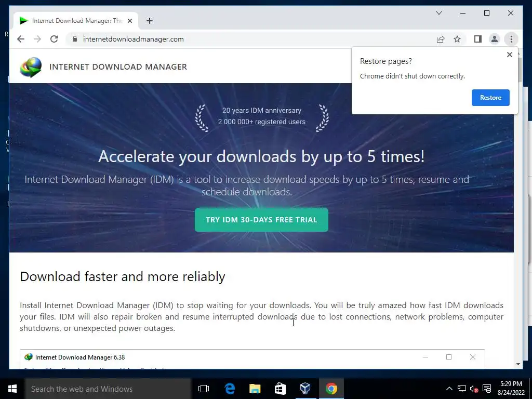Launch Microsoft Edge from taskbar
This screenshot has width=532, height=399.
tap(230, 389)
